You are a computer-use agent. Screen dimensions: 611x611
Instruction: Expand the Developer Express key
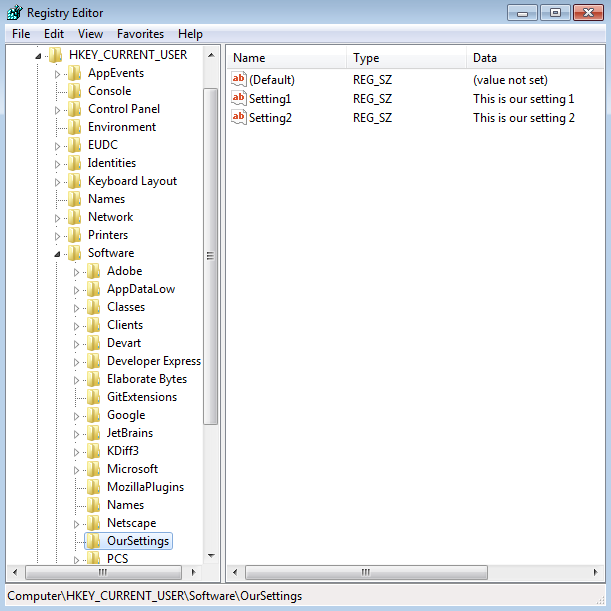76,362
